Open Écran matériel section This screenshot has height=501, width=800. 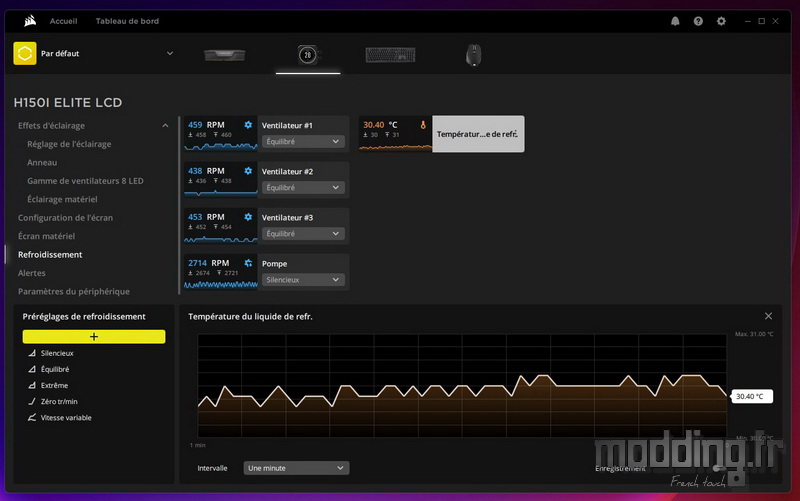tap(46, 236)
